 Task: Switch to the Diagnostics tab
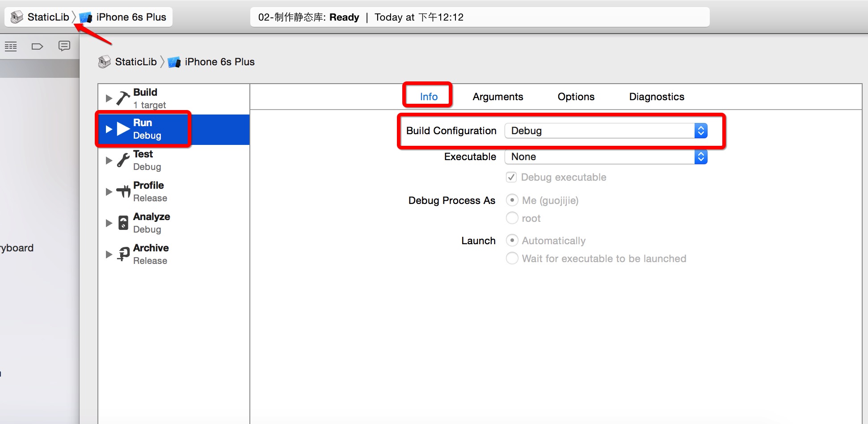[657, 97]
